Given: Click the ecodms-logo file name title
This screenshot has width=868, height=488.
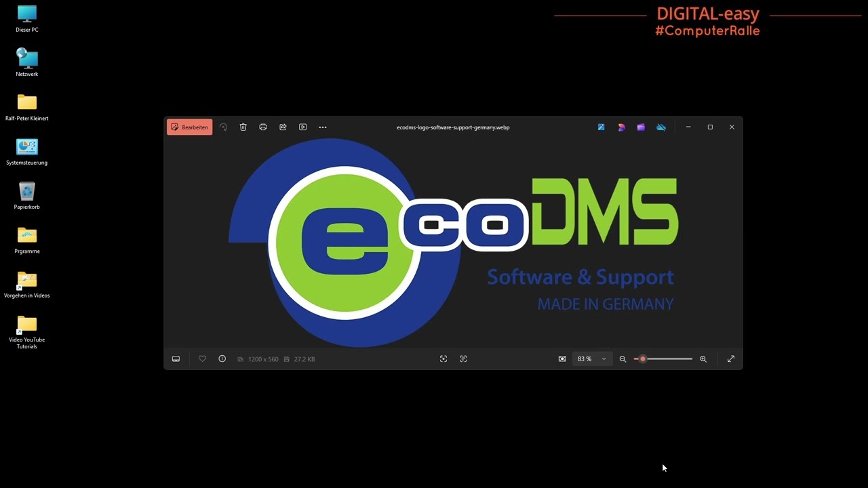Looking at the screenshot, I should 453,127.
